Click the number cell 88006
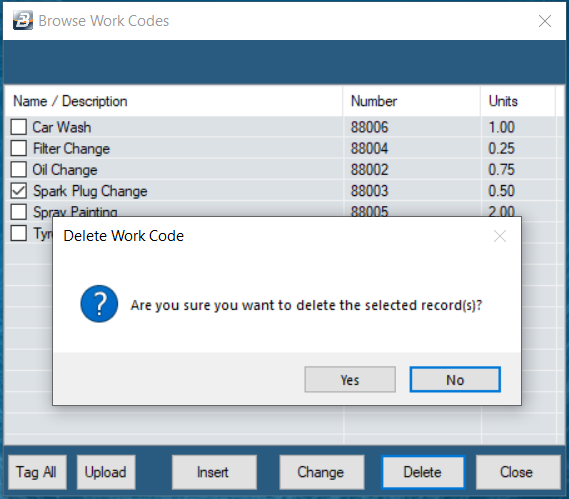This screenshot has width=569, height=499. point(369,127)
